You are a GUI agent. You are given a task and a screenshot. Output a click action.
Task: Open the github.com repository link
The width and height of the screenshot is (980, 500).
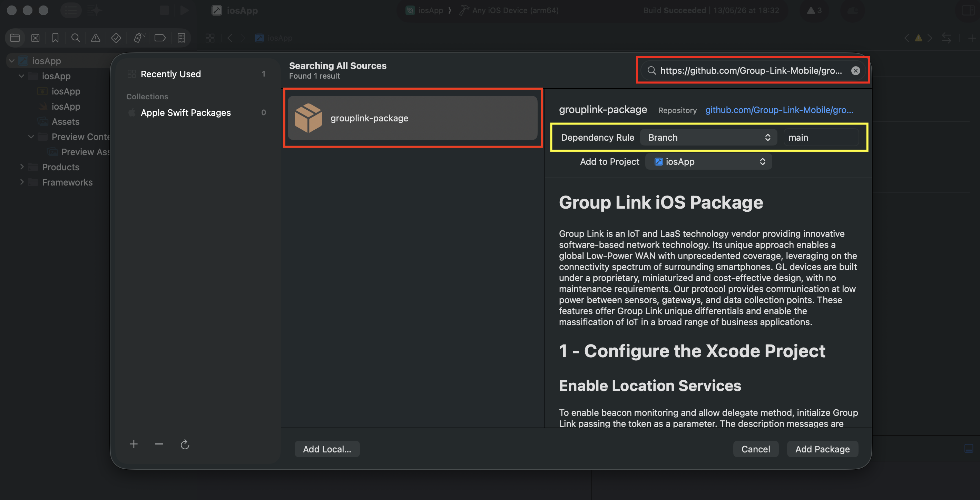click(779, 110)
